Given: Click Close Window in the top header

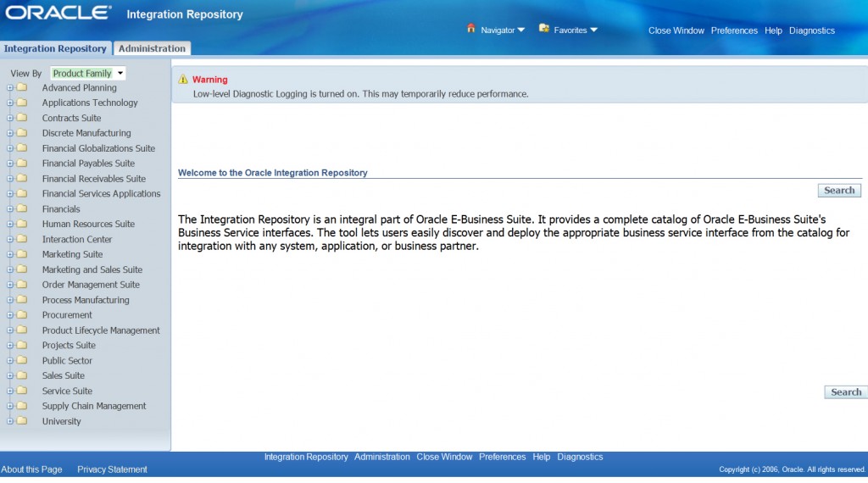Looking at the screenshot, I should click(676, 31).
